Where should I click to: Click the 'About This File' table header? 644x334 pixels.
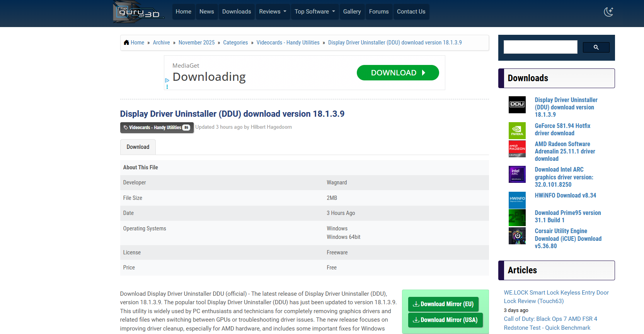[140, 167]
